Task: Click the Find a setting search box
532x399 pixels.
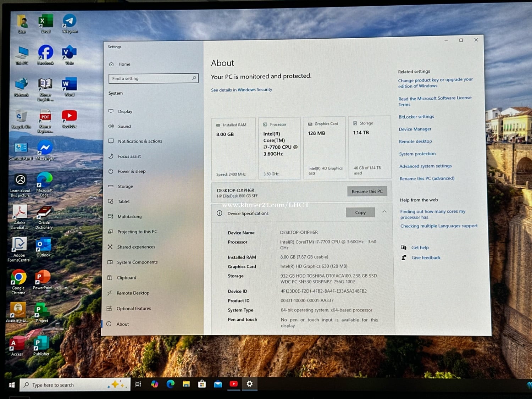Action: (x=153, y=78)
